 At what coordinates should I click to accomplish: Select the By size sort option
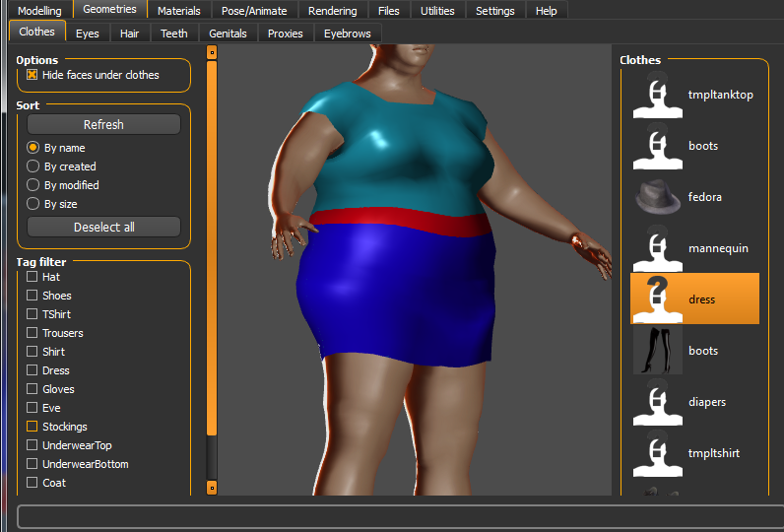[x=33, y=204]
